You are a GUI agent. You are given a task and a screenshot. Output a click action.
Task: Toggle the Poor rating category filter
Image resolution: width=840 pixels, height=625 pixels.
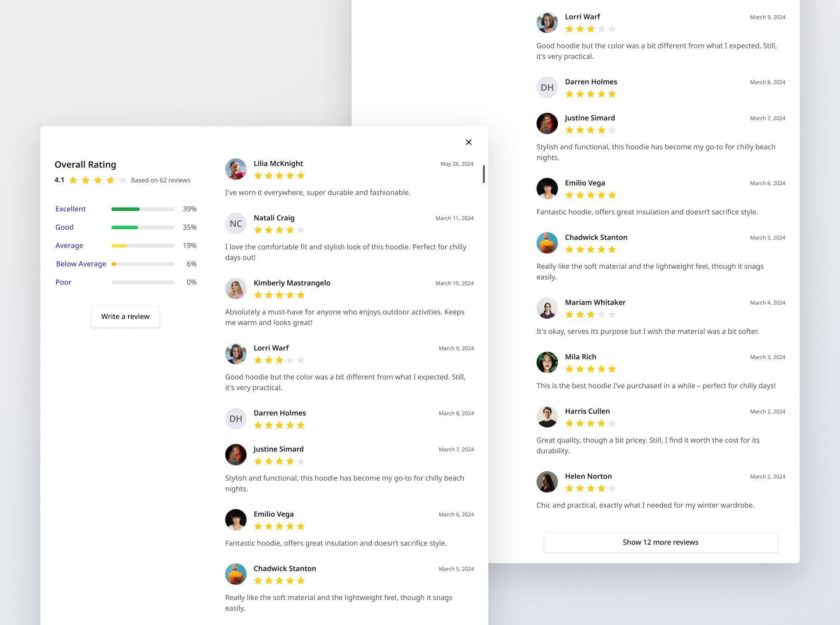[x=63, y=282]
